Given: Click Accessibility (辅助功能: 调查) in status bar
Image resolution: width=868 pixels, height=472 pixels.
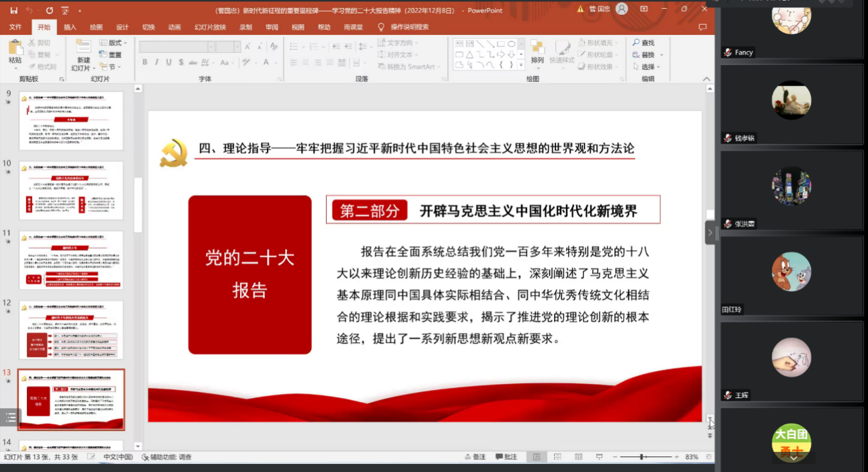Looking at the screenshot, I should (x=167, y=457).
